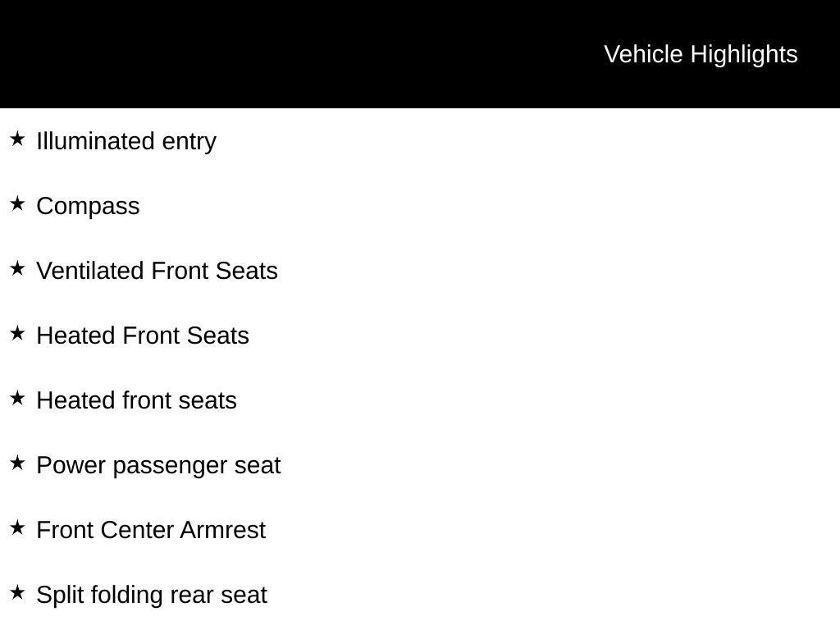840x630 pixels.
Task: Select the star before Ventilated Front Seats
Action: coord(17,268)
